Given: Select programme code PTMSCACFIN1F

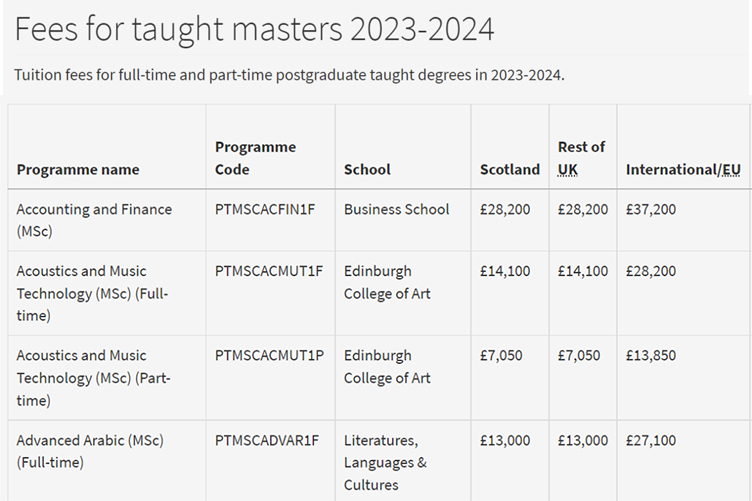Looking at the screenshot, I should click(x=269, y=209).
